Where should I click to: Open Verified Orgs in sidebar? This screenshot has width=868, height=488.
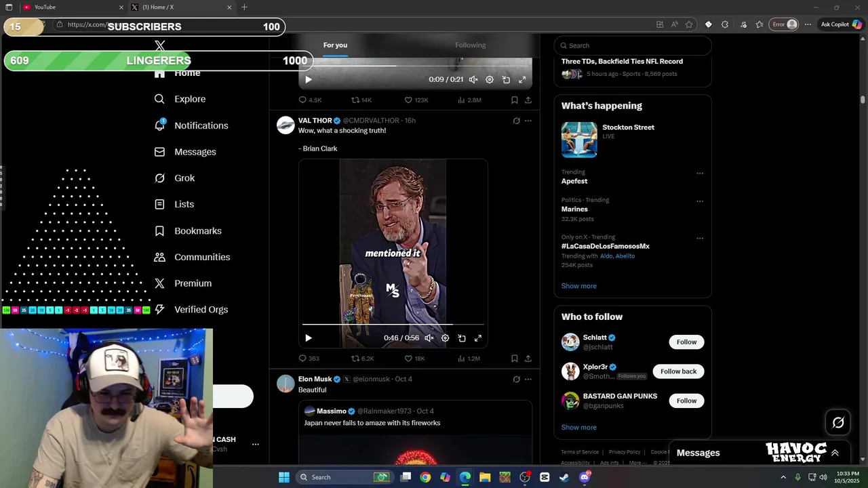point(191,310)
